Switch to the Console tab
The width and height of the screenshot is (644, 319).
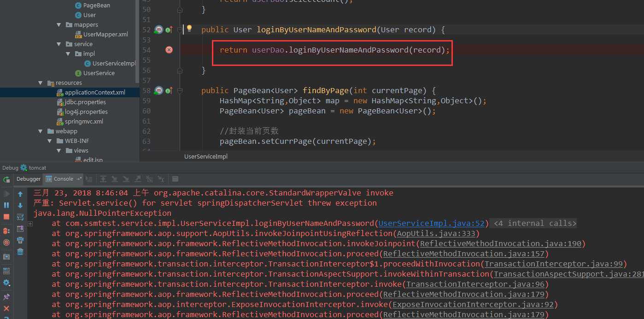tap(63, 179)
